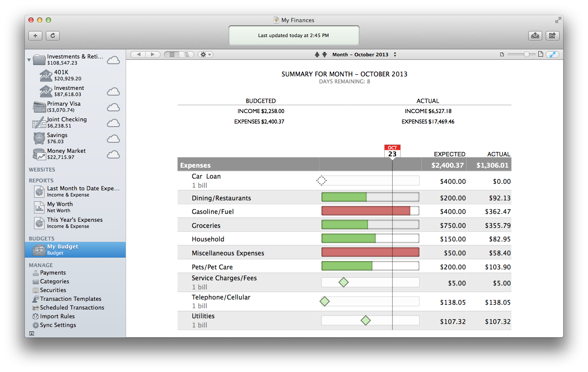
Task: Click the cloud sync icon next to Savings
Action: pyautogui.click(x=113, y=139)
